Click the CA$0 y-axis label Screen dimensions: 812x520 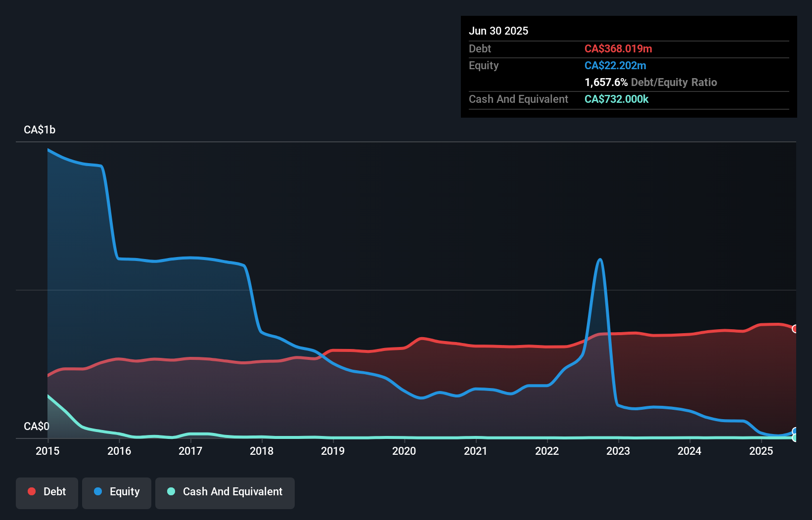(37, 426)
